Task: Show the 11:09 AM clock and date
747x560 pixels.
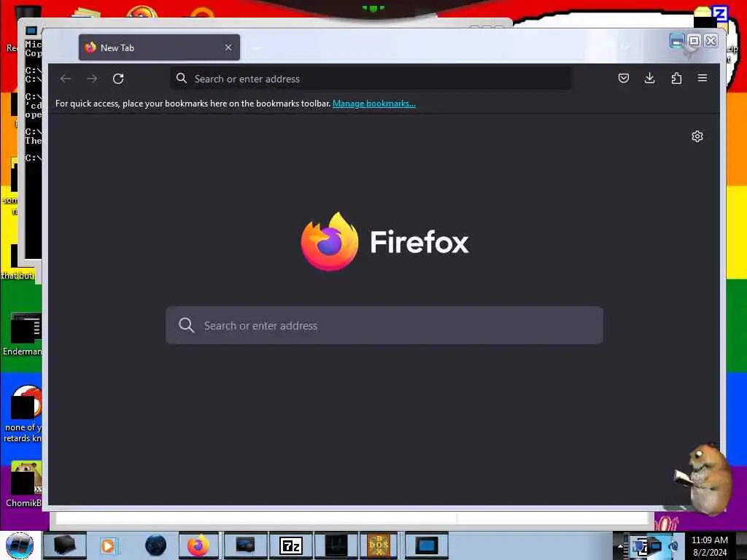Action: [x=710, y=546]
